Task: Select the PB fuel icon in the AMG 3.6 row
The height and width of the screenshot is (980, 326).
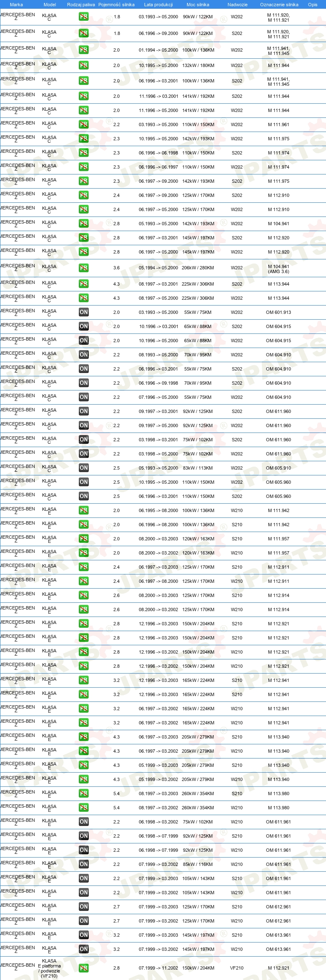Action: coord(84,268)
